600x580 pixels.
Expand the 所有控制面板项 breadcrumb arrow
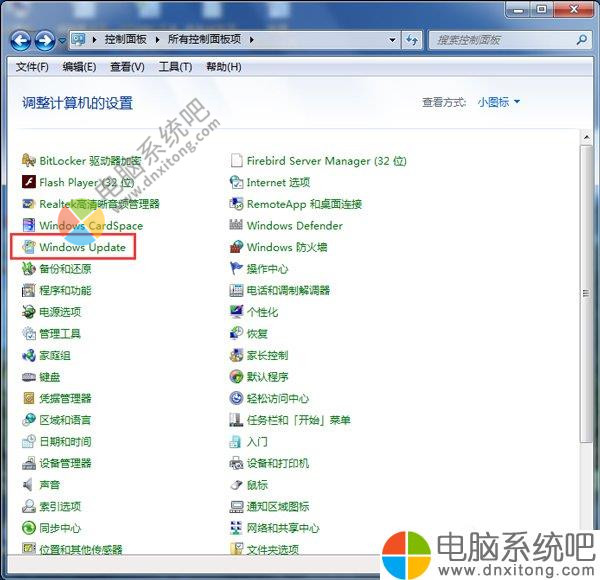click(x=252, y=40)
